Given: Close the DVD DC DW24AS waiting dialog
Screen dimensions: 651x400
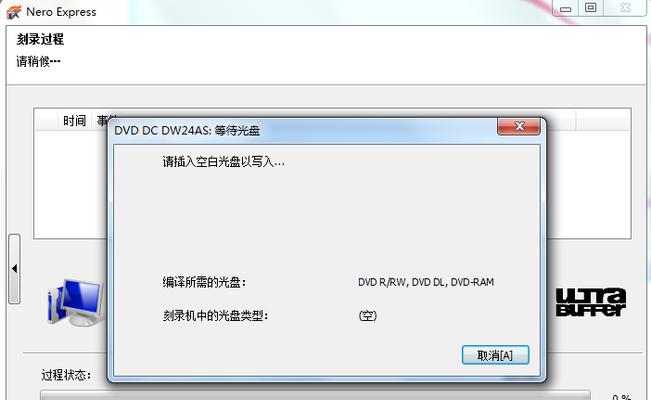Looking at the screenshot, I should 519,126.
